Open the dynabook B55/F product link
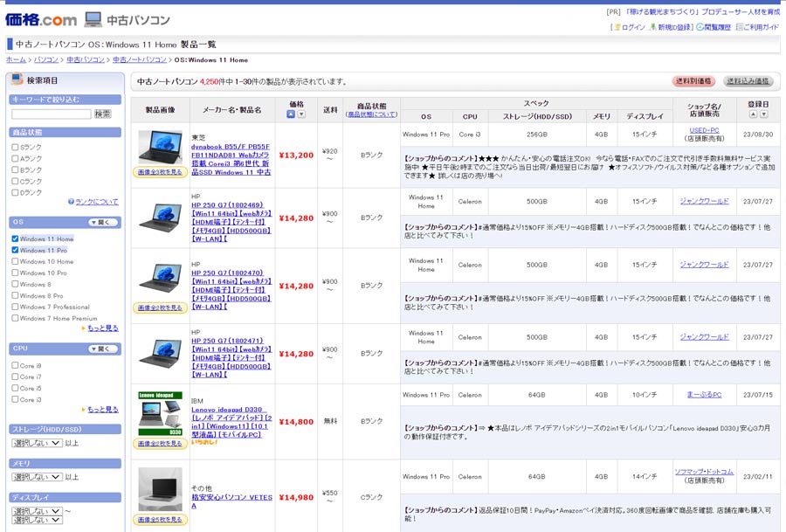Image resolution: width=786 pixels, height=532 pixels. point(231,160)
